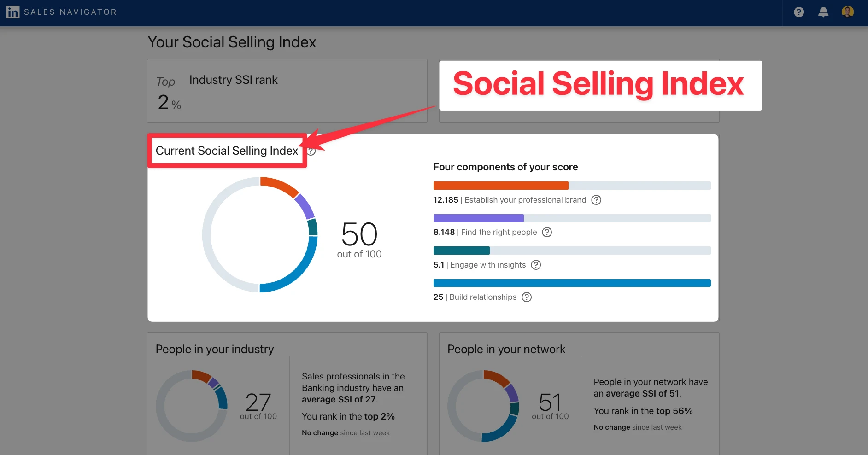The height and width of the screenshot is (455, 868).
Task: Click the 'People in your industry' heading
Action: [215, 349]
